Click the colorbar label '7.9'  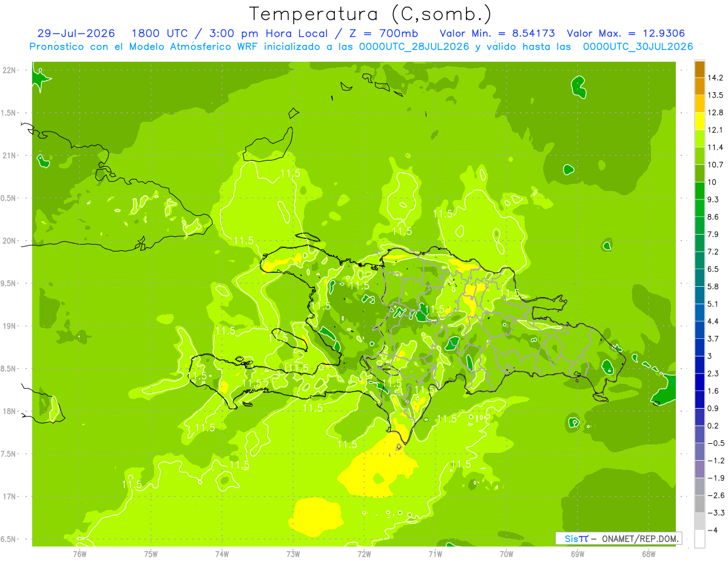(x=713, y=234)
